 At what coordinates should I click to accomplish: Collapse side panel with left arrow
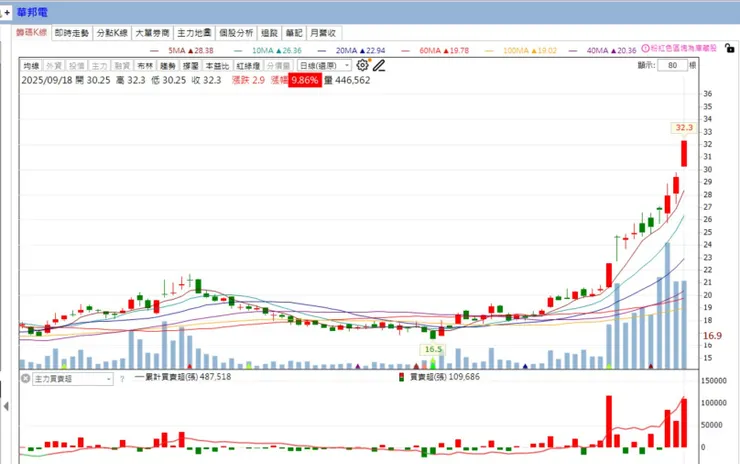6,406
